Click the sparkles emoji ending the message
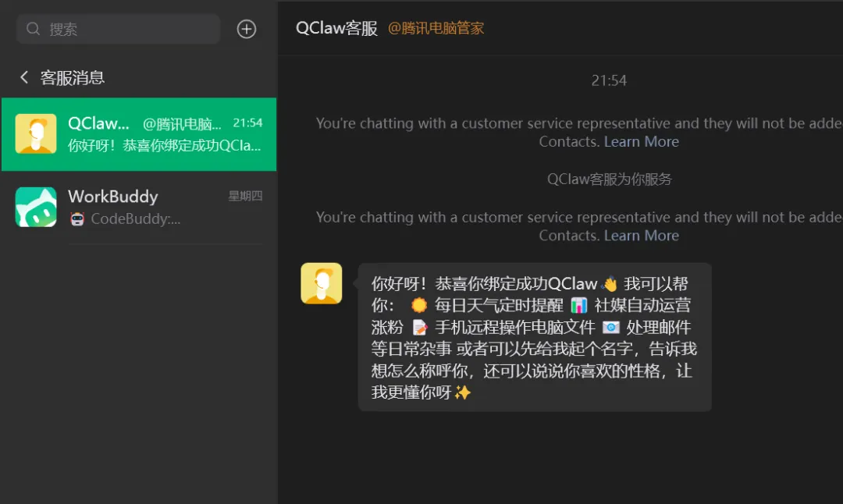843x504 pixels. (462, 392)
